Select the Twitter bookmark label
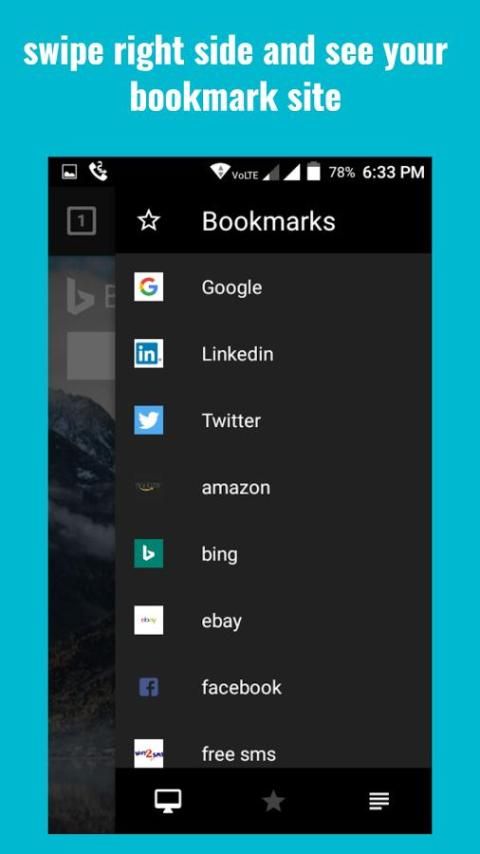 coord(231,420)
